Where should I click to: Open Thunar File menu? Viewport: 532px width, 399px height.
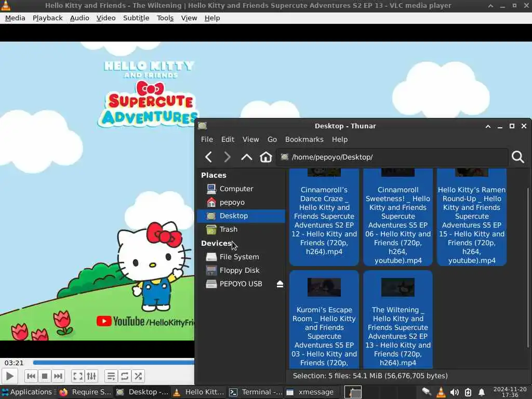coord(207,139)
